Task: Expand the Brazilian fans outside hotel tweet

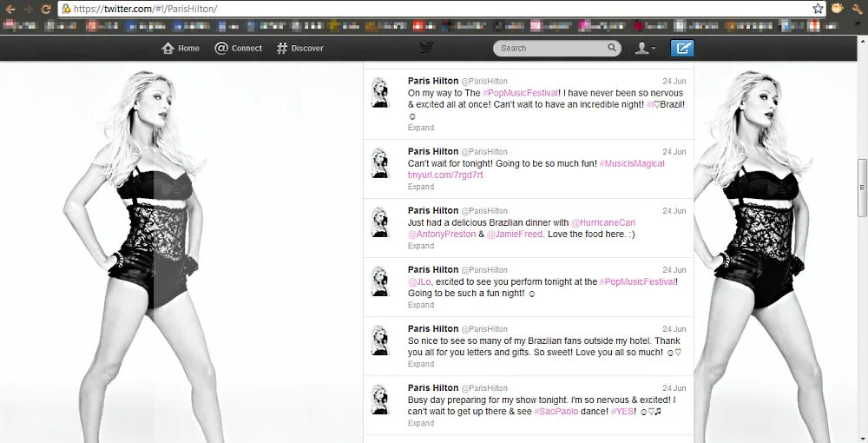Action: [x=421, y=364]
